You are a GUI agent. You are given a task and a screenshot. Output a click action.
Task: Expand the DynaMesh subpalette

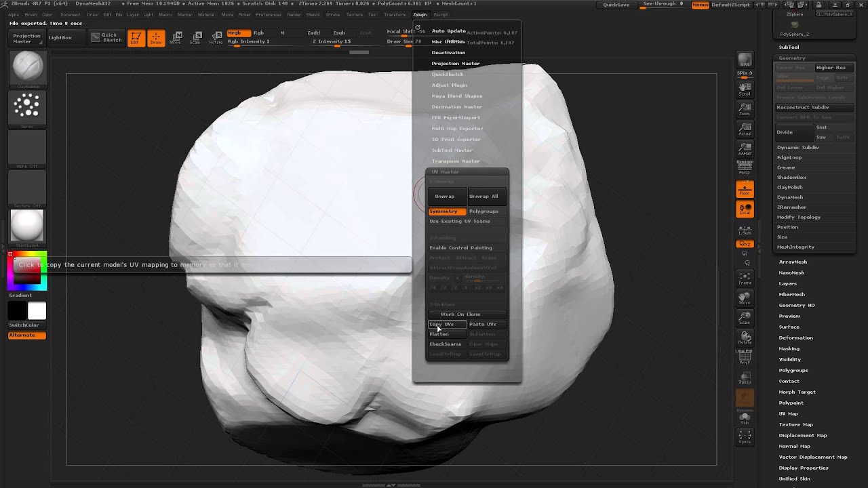[x=790, y=197]
